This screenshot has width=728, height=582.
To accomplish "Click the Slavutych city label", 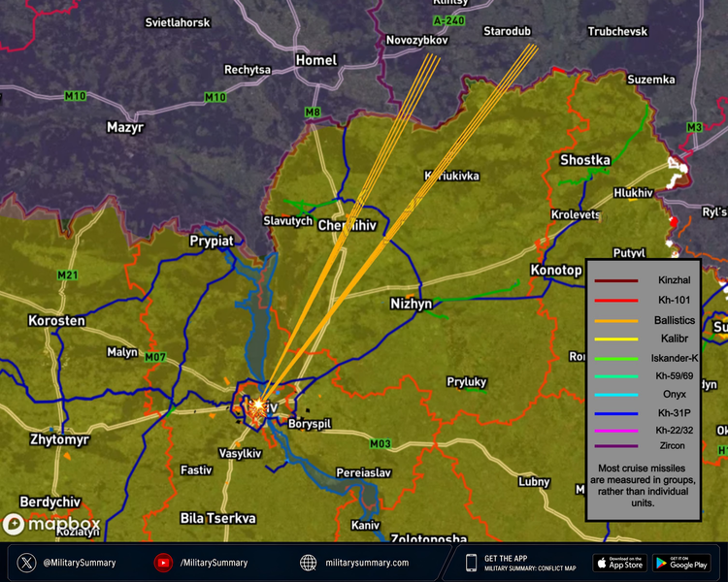I will (288, 221).
